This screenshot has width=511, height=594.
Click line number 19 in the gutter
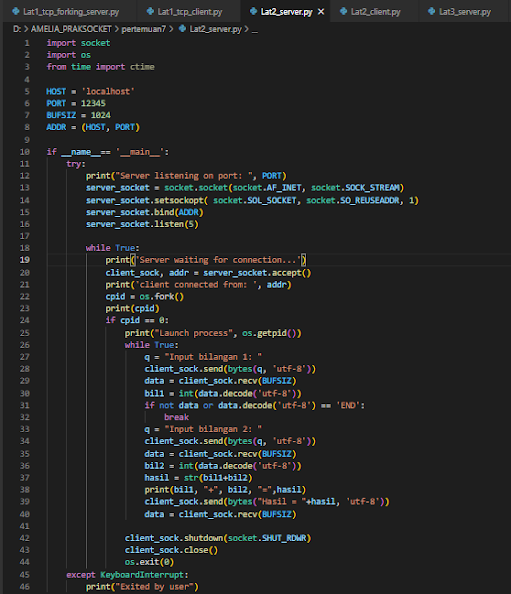25,260
